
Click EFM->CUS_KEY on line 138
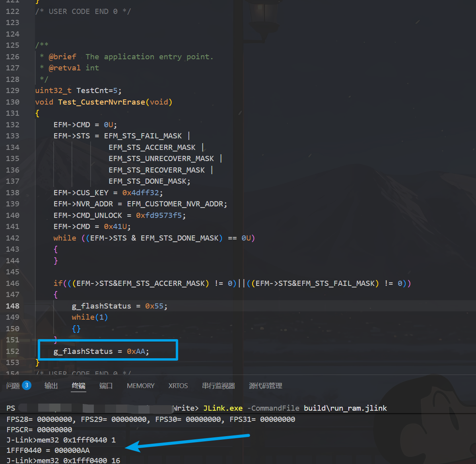coord(81,193)
